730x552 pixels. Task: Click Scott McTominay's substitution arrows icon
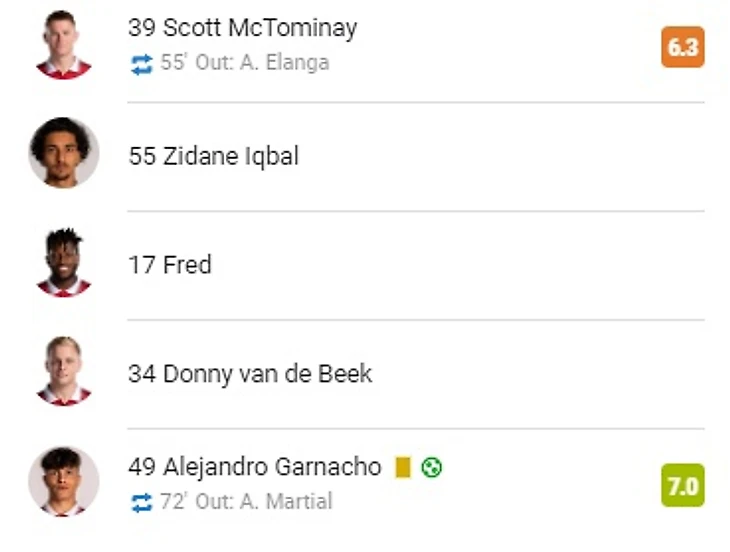pyautogui.click(x=142, y=64)
